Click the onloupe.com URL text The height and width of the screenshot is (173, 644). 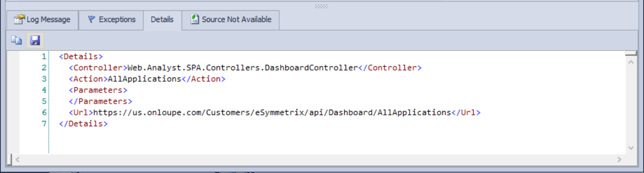pos(272,112)
